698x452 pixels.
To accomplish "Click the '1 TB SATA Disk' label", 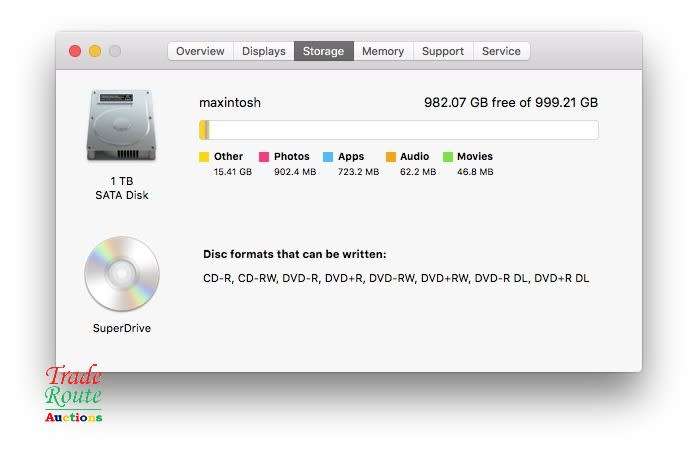I will tap(122, 188).
